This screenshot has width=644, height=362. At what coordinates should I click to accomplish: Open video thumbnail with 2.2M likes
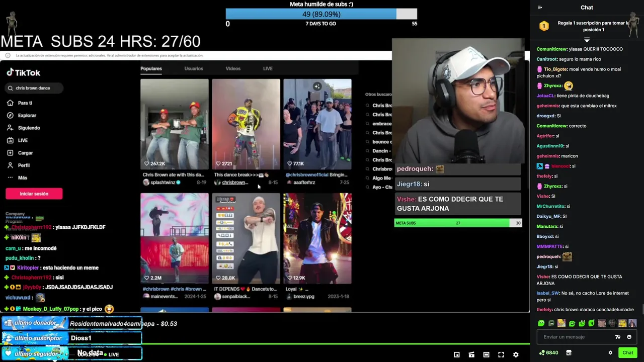[175, 238]
